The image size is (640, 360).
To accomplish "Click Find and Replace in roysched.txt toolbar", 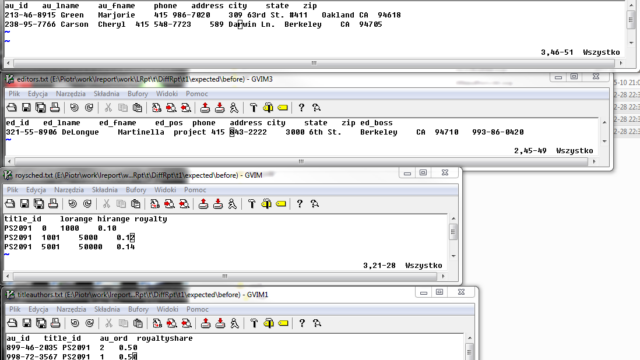I will coord(155,204).
